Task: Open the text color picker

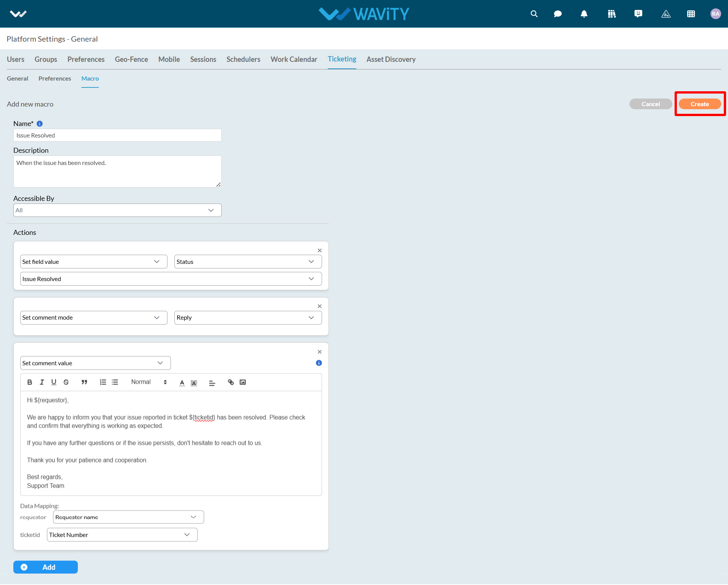Action: pyautogui.click(x=182, y=383)
